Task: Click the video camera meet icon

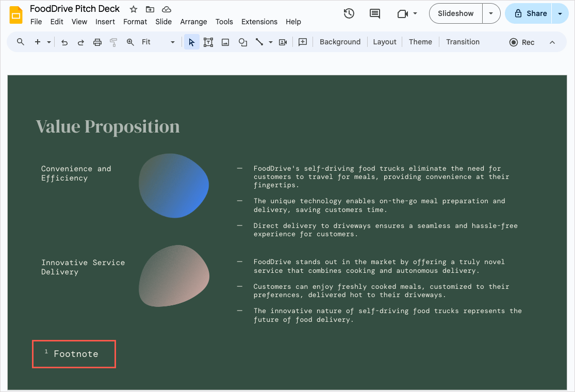Action: click(403, 13)
